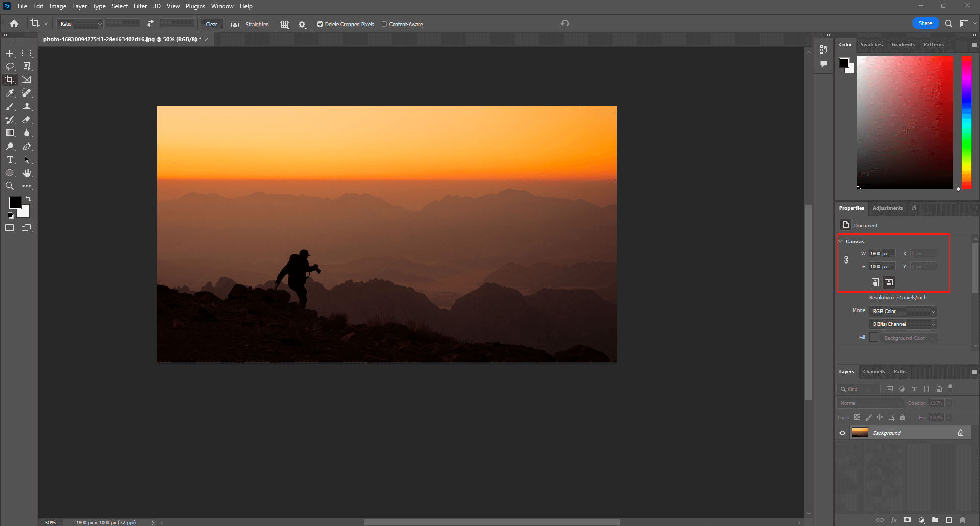The width and height of the screenshot is (980, 526).
Task: Open crop overlay grid options
Action: point(285,24)
